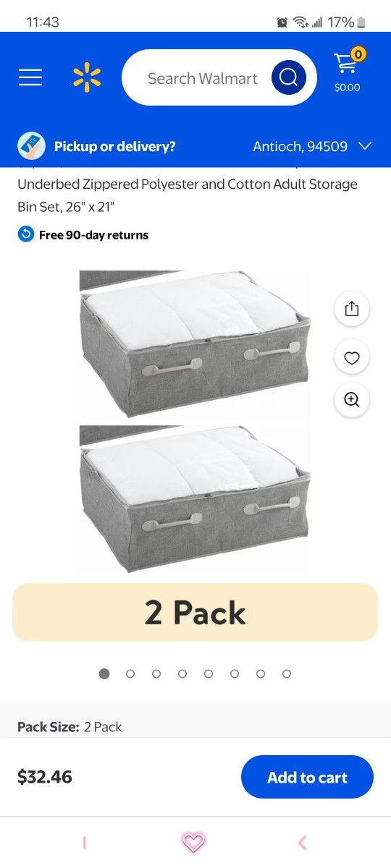Tap the blue search magnifier button
The image size is (391, 868).
coord(288,77)
